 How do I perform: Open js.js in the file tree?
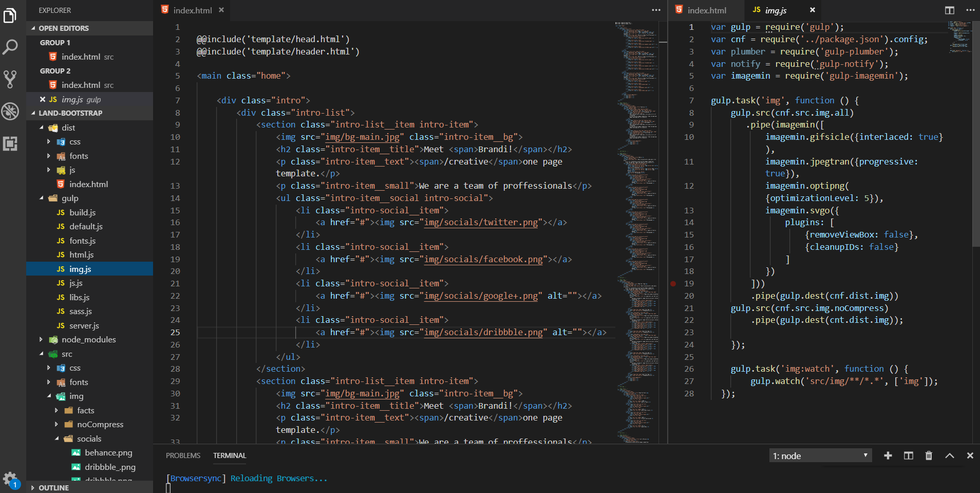point(76,283)
